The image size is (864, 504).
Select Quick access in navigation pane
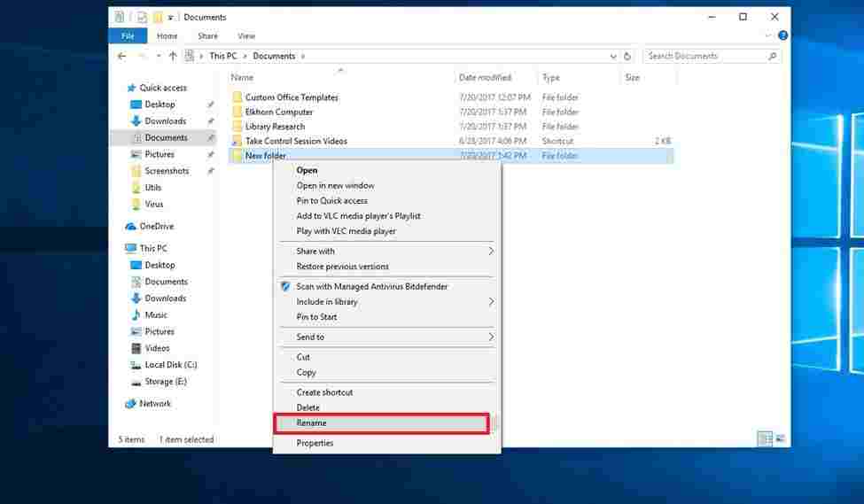click(x=163, y=88)
